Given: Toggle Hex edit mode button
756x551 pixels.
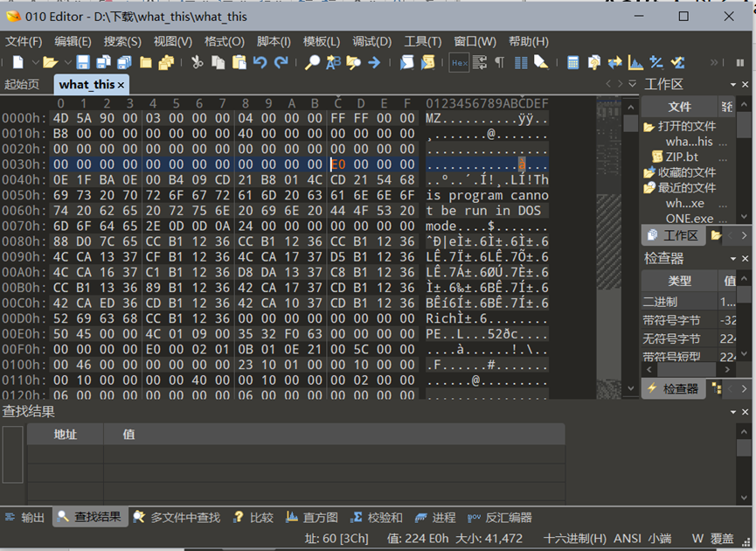Looking at the screenshot, I should click(460, 63).
